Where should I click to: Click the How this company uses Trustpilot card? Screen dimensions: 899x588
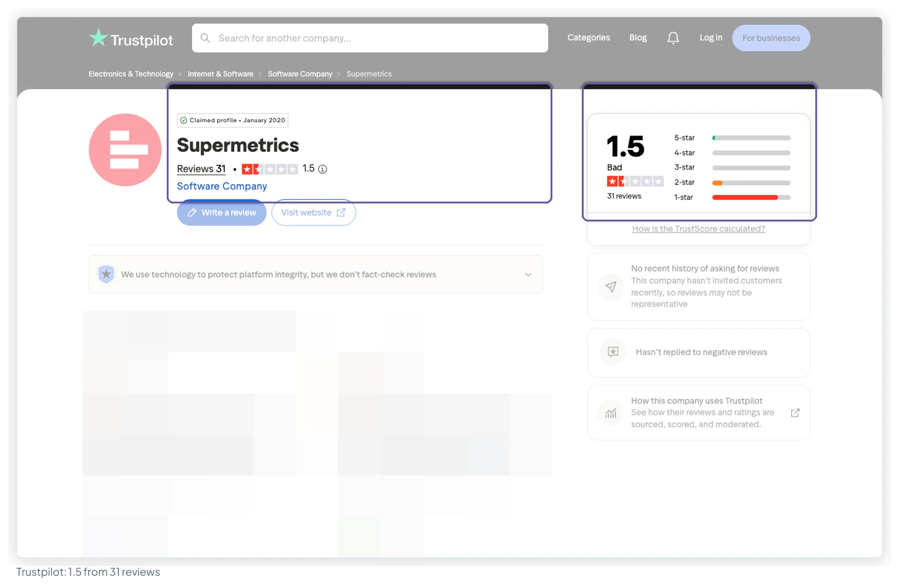click(x=699, y=413)
